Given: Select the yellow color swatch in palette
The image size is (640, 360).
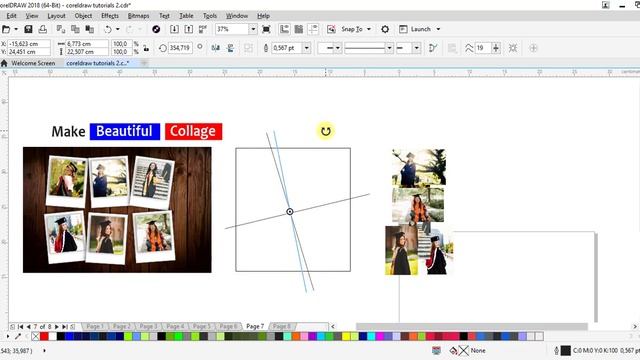Looking at the screenshot, I should click(x=346, y=337).
